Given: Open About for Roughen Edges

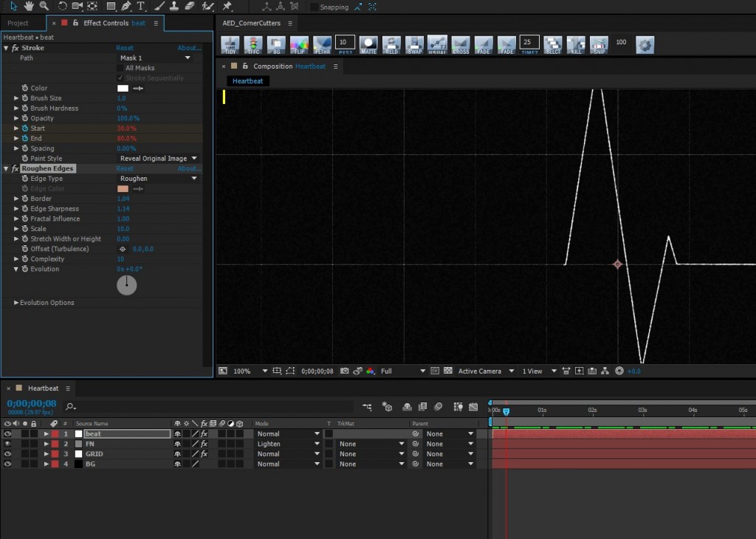Looking at the screenshot, I should pos(189,169).
